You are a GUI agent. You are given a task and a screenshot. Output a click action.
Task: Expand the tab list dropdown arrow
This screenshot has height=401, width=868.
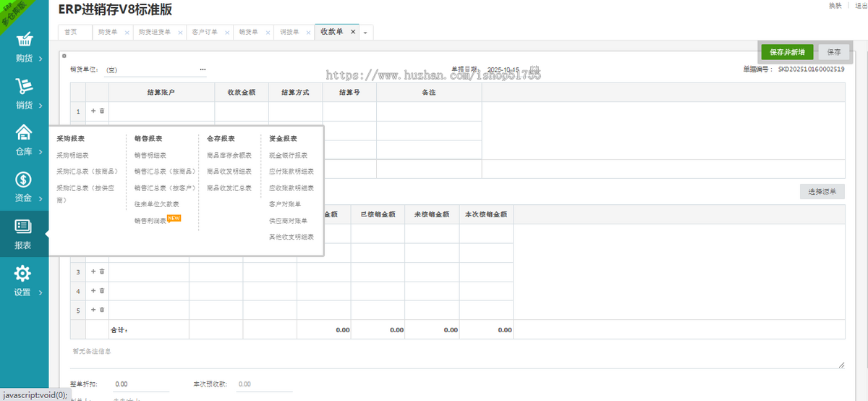[365, 33]
